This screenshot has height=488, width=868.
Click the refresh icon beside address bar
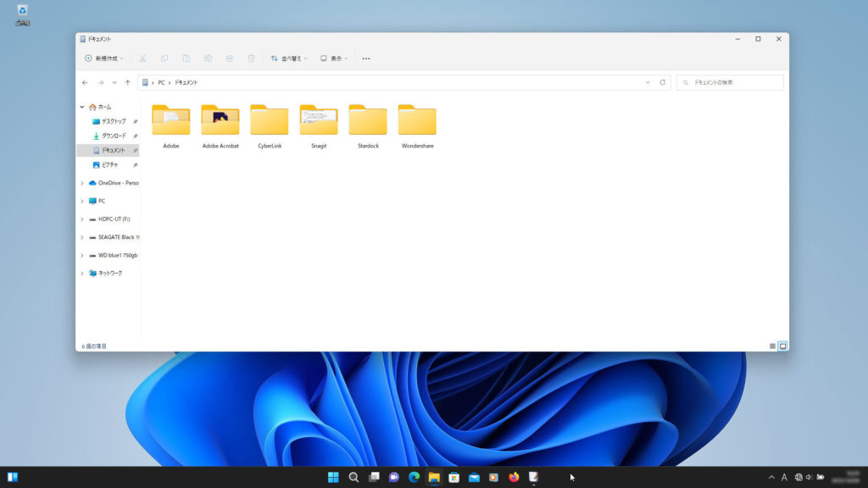(662, 82)
